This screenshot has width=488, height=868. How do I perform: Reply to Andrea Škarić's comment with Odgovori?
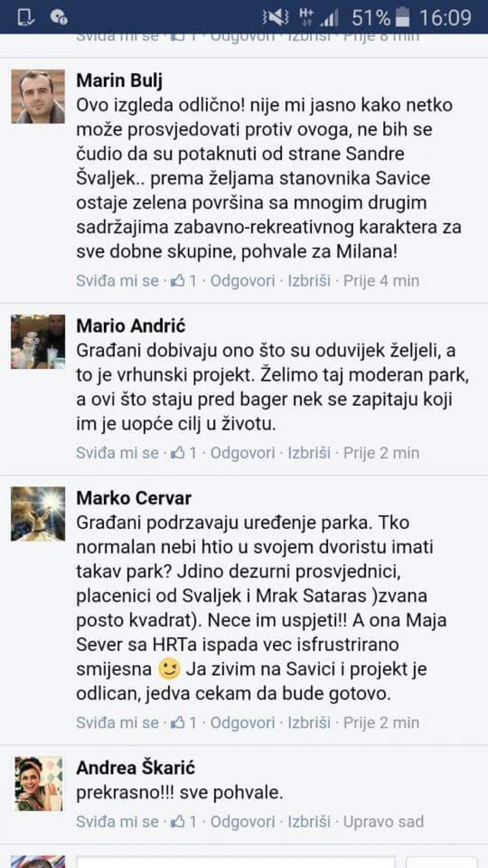pyautogui.click(x=243, y=822)
